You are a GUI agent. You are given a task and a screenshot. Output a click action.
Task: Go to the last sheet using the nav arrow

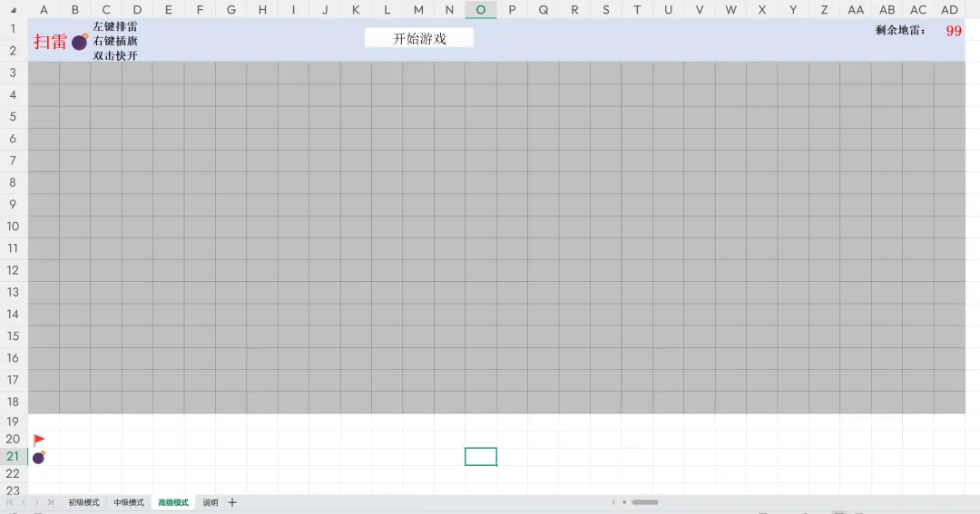click(x=51, y=502)
